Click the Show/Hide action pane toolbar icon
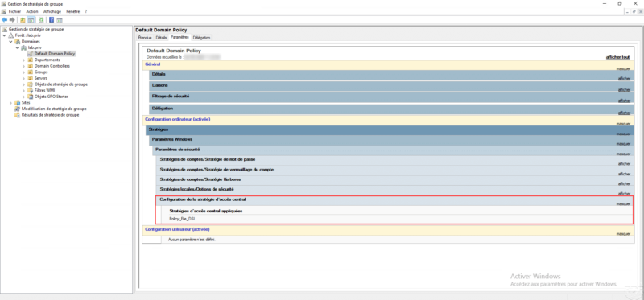Screen dimensions: 644x300 (x=60, y=19)
